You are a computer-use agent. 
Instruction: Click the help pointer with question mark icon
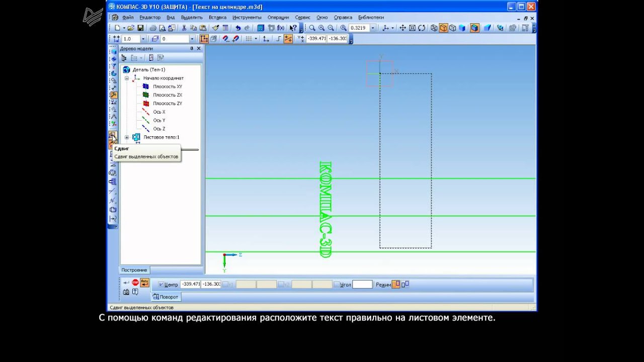click(x=292, y=28)
